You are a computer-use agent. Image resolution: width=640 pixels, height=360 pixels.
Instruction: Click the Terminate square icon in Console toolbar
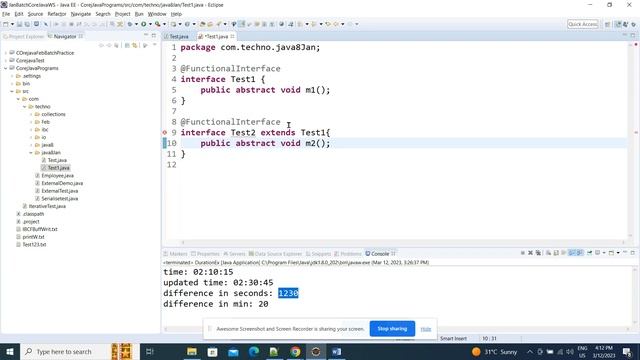522,253
